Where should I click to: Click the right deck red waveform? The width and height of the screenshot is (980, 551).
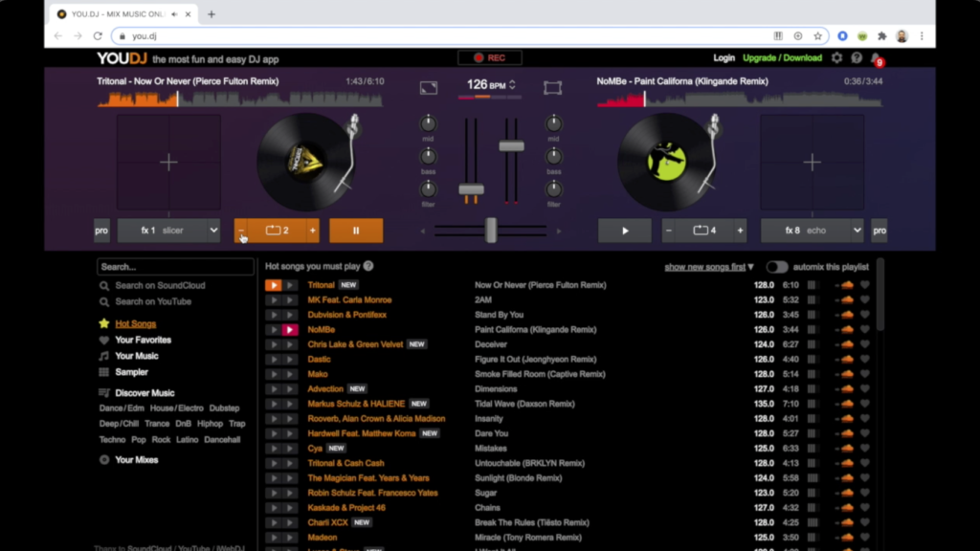[621, 99]
